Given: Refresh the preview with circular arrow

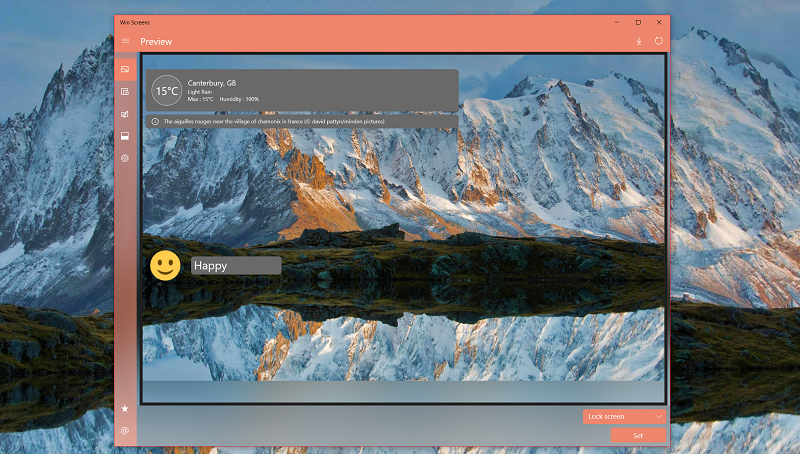Looking at the screenshot, I should click(659, 41).
